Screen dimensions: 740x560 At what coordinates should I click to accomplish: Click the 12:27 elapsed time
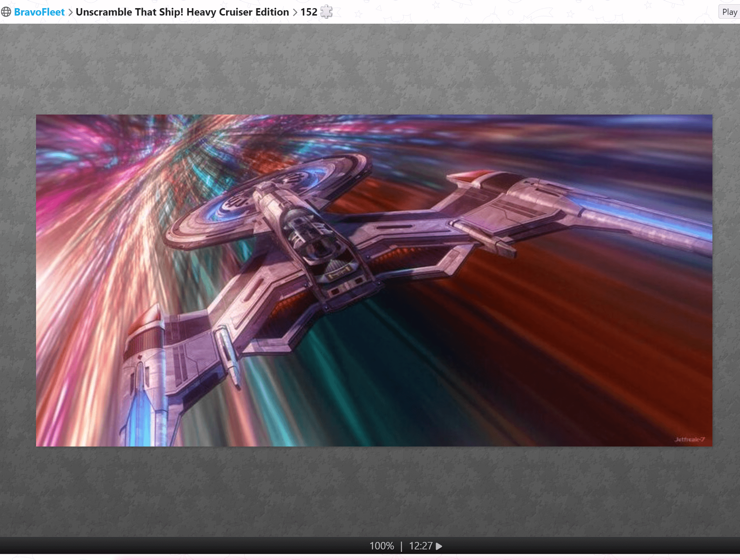tap(421, 546)
